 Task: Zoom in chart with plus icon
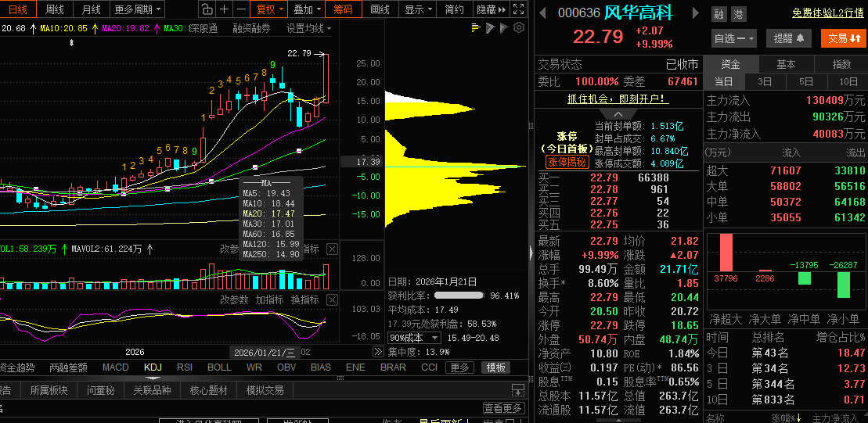[224, 9]
